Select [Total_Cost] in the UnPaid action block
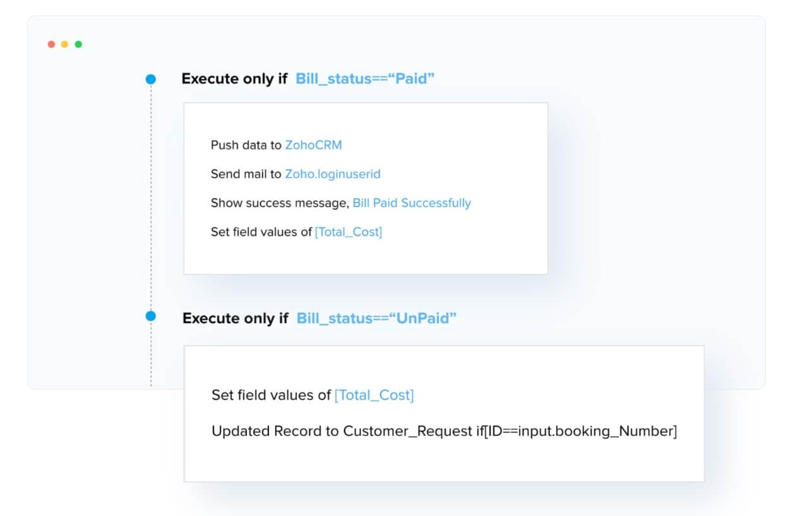812x516 pixels. (374, 395)
